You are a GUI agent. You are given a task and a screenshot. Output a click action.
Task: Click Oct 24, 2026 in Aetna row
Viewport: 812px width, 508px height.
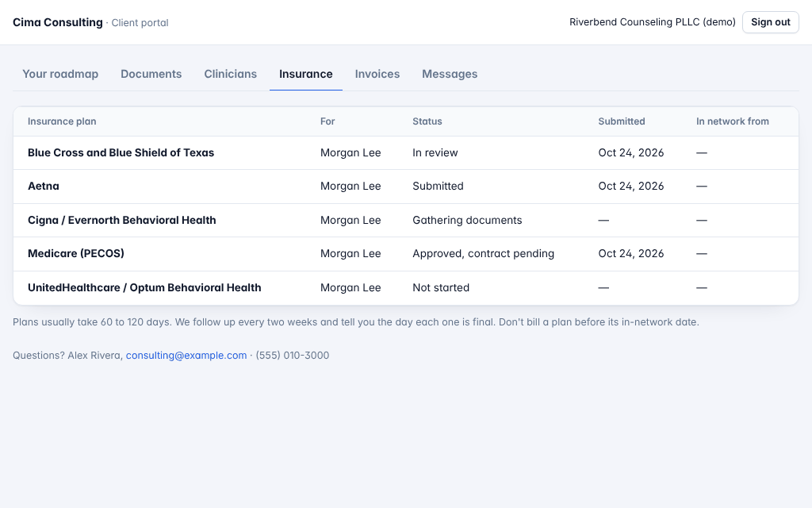630,186
